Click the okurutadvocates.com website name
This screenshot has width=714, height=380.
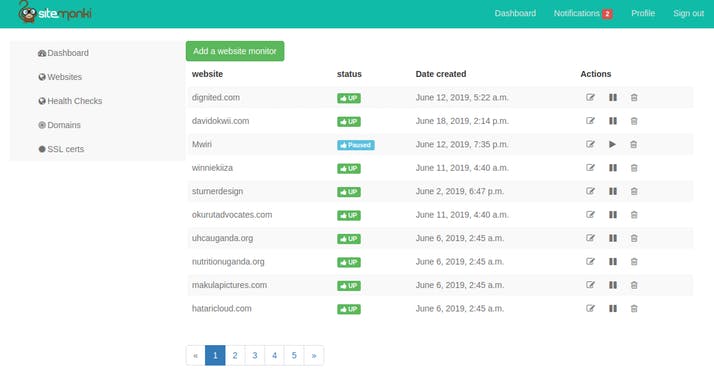(232, 215)
